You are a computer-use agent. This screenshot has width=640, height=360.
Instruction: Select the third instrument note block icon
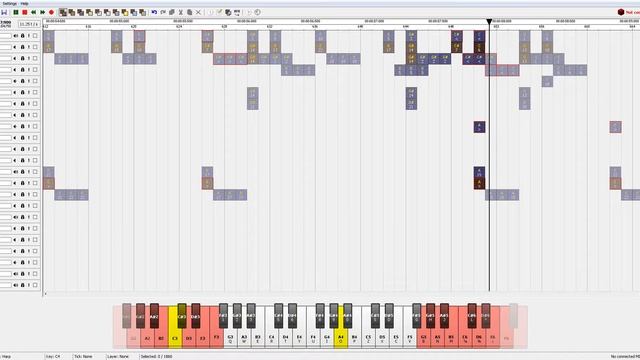click(80, 12)
